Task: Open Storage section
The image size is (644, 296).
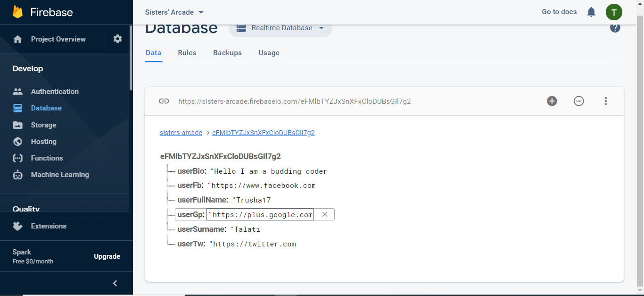Action: (x=43, y=125)
